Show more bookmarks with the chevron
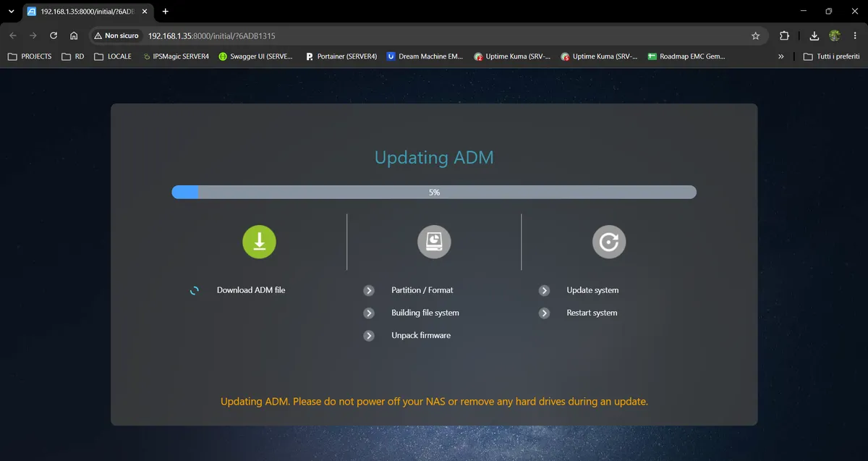The height and width of the screenshot is (461, 868). click(781, 56)
